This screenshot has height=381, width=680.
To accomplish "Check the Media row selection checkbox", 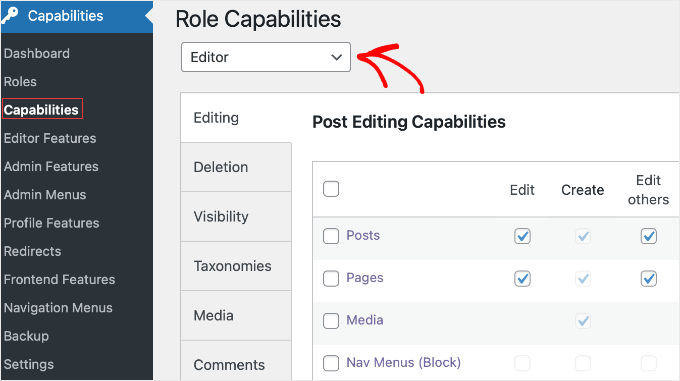I will point(331,321).
